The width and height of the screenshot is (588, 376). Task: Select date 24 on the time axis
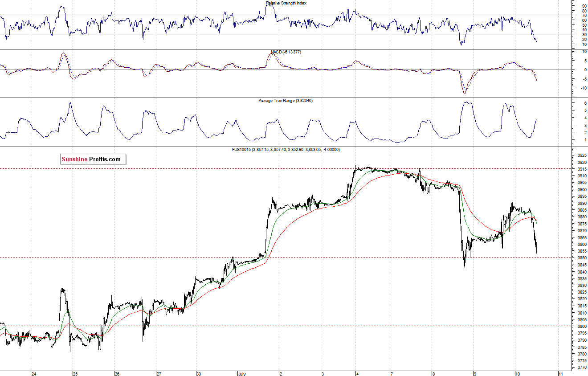(33, 373)
